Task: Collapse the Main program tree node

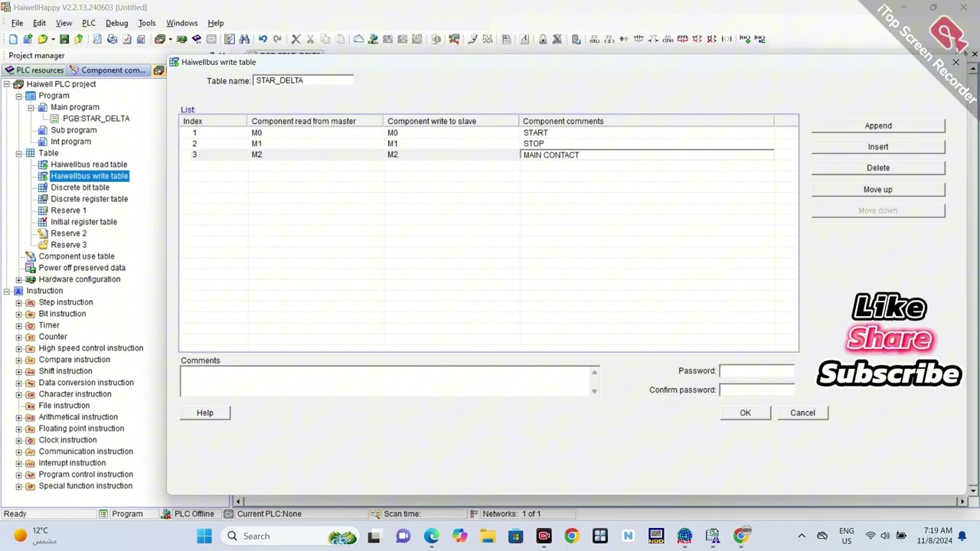Action: (31, 107)
